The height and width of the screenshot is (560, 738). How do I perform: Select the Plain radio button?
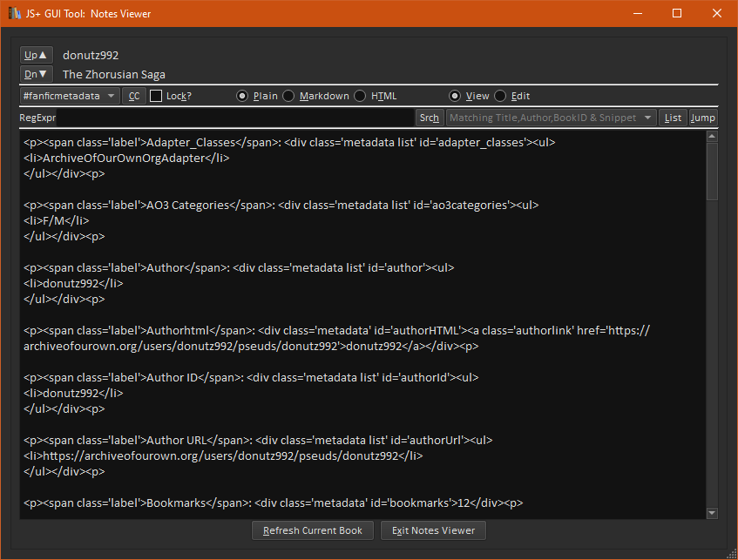[x=242, y=96]
